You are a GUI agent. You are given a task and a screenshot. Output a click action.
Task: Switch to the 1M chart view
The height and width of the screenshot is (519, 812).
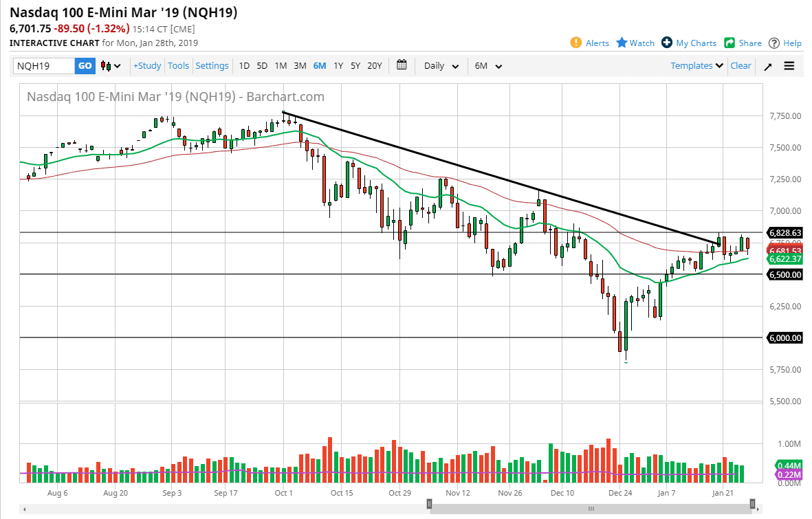[281, 65]
